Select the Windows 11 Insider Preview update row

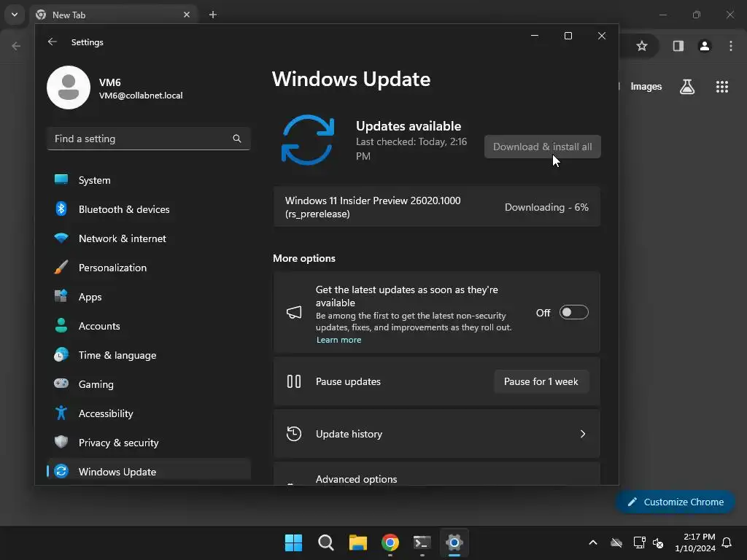[437, 207]
